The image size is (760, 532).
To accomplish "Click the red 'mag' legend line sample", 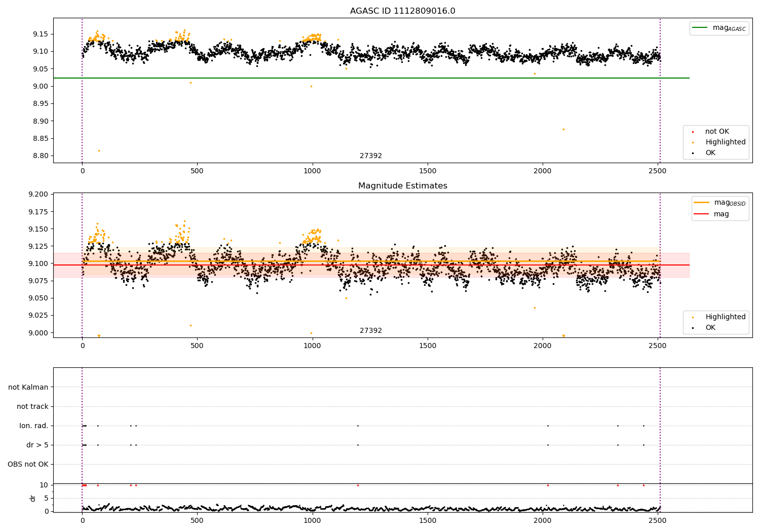I will coord(702,214).
